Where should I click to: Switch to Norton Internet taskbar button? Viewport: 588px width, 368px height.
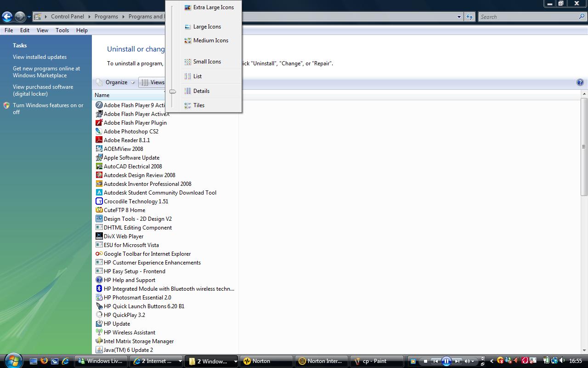pos(321,361)
